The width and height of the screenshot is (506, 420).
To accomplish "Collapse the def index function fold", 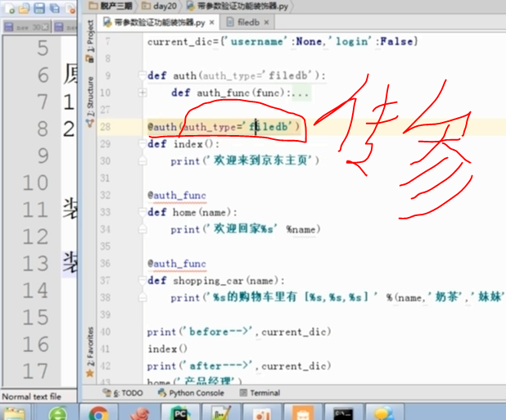I will click(x=142, y=144).
